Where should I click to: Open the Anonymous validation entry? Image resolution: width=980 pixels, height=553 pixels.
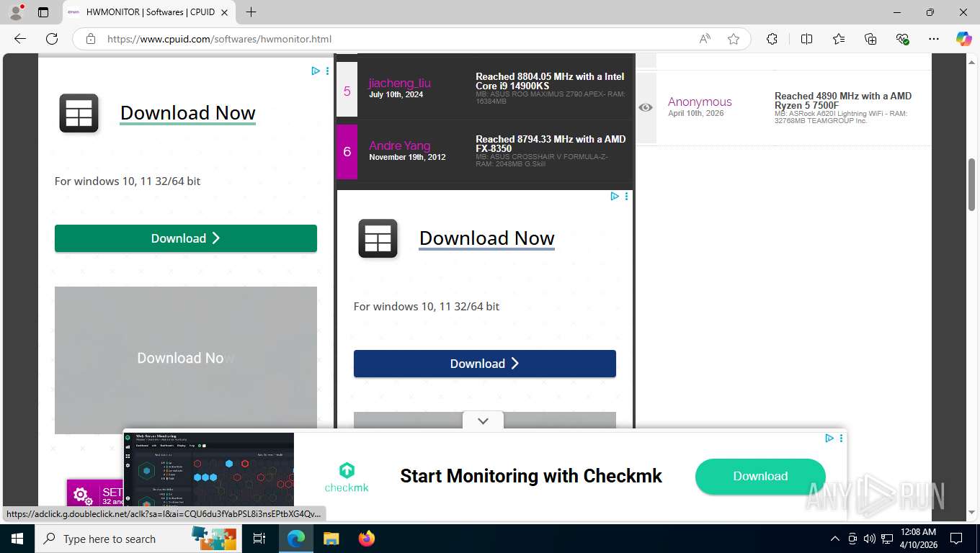pyautogui.click(x=700, y=102)
